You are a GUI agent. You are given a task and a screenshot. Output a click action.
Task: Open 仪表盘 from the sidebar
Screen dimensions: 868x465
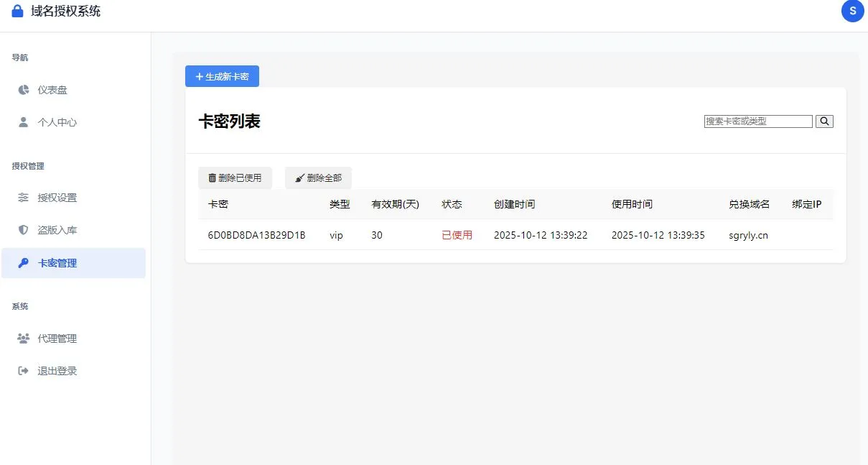(52, 90)
